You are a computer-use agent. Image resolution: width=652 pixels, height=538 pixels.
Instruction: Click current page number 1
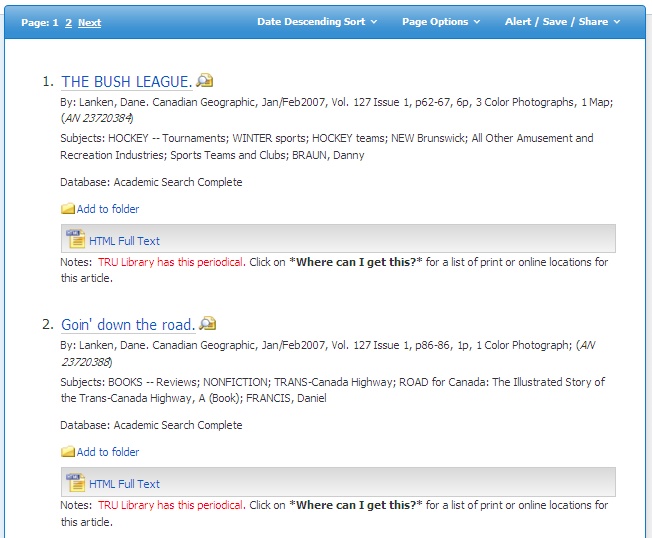55,22
